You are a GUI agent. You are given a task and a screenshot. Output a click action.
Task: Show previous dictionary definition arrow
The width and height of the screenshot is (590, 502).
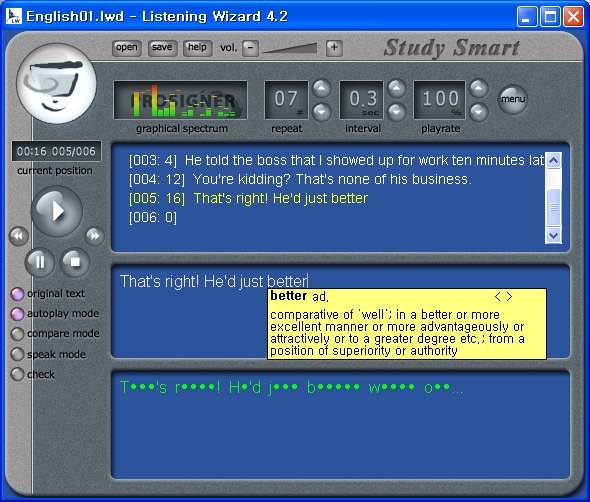(x=497, y=297)
